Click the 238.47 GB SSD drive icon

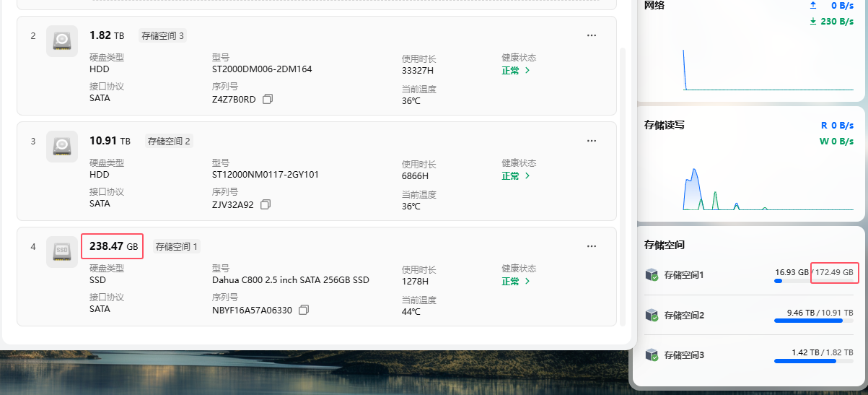(62, 252)
